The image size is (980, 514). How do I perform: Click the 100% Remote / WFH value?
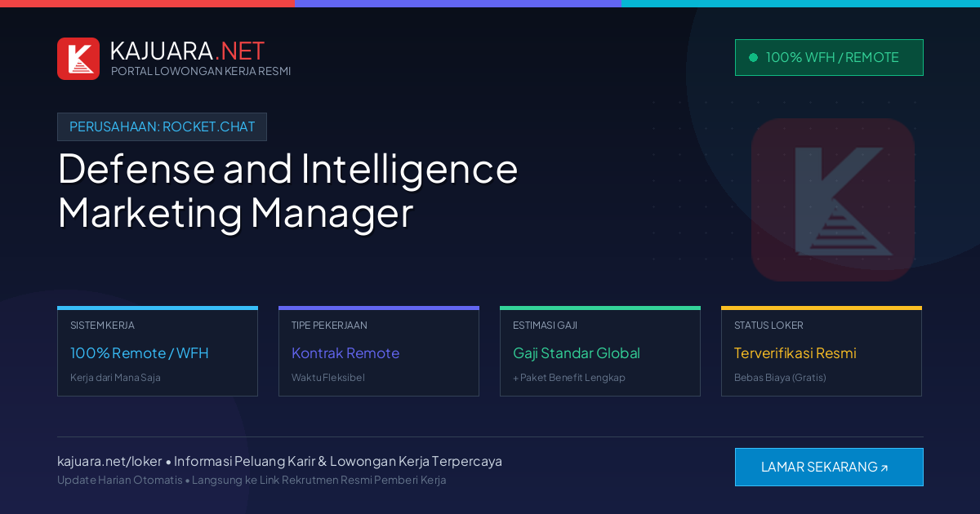click(x=140, y=353)
